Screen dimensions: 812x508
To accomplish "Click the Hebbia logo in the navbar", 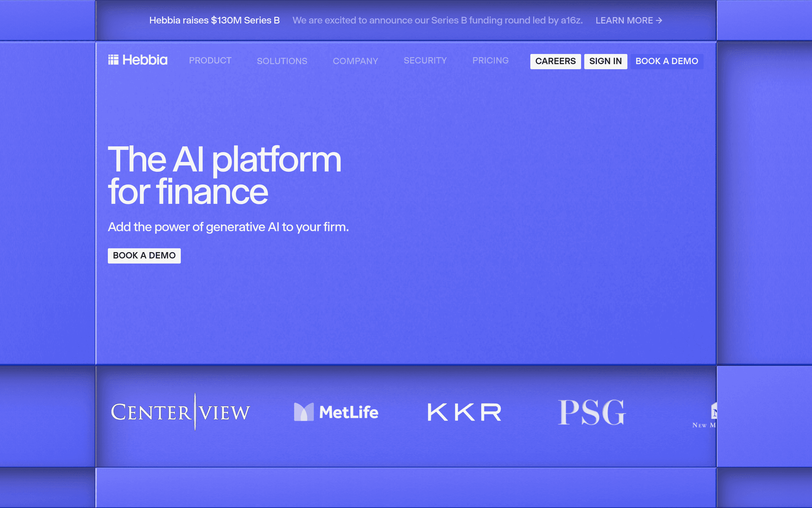I will point(138,60).
